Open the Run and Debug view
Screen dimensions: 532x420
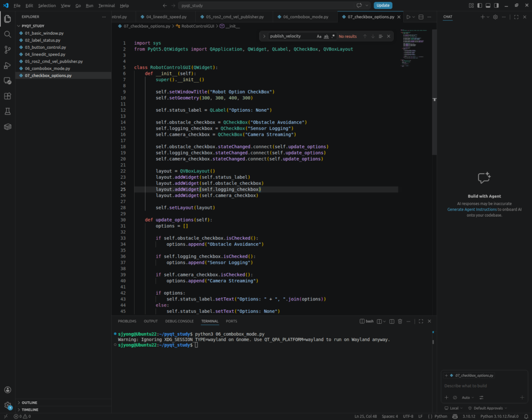[7, 65]
